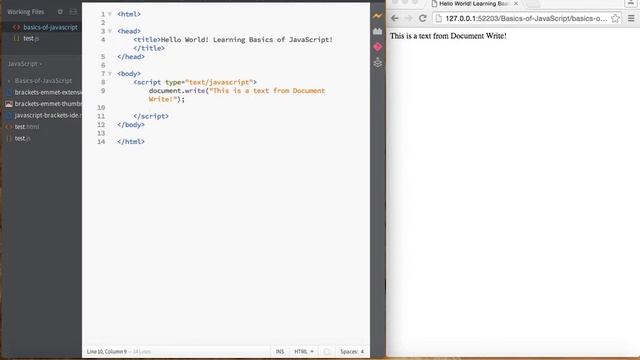Click the 'This is a text from Document Write!' text
This screenshot has width=640, height=360.
point(448,36)
